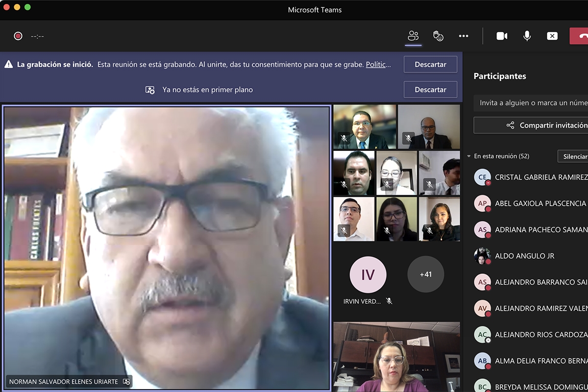Dismiss the 'Ya no estás en primer plano' notice
The width and height of the screenshot is (588, 392).
click(x=430, y=90)
